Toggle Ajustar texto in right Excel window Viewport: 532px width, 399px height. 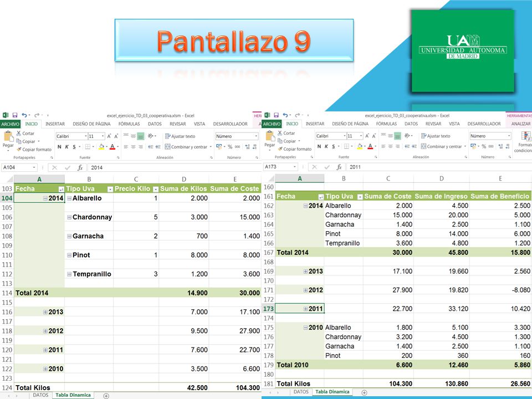[x=436, y=136]
